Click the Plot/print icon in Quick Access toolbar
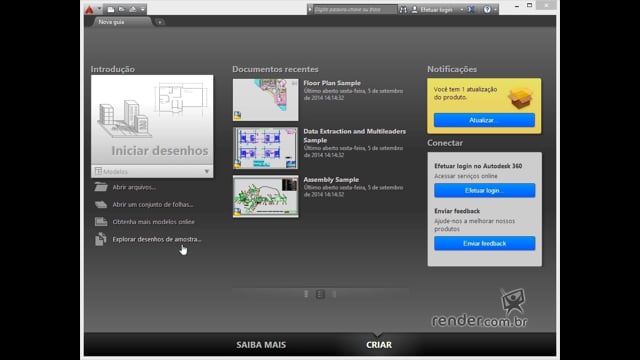 tap(133, 9)
